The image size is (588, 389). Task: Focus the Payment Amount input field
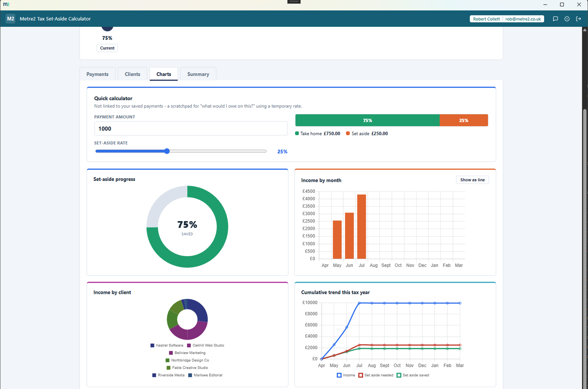[x=191, y=129]
